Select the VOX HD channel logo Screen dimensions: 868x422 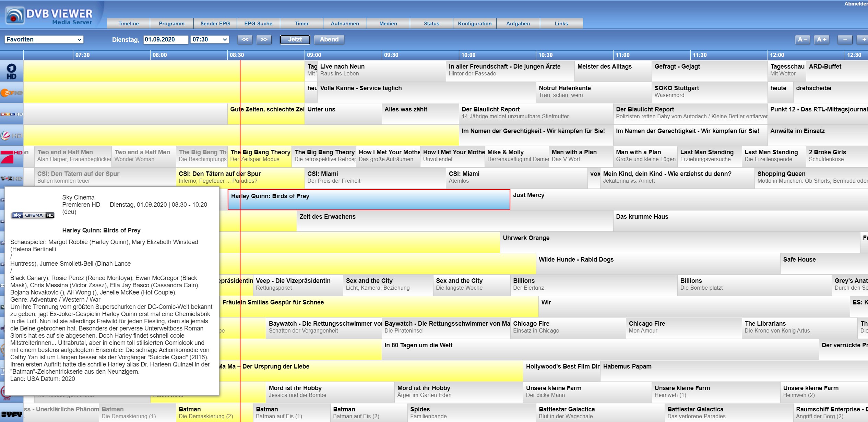pos(11,178)
